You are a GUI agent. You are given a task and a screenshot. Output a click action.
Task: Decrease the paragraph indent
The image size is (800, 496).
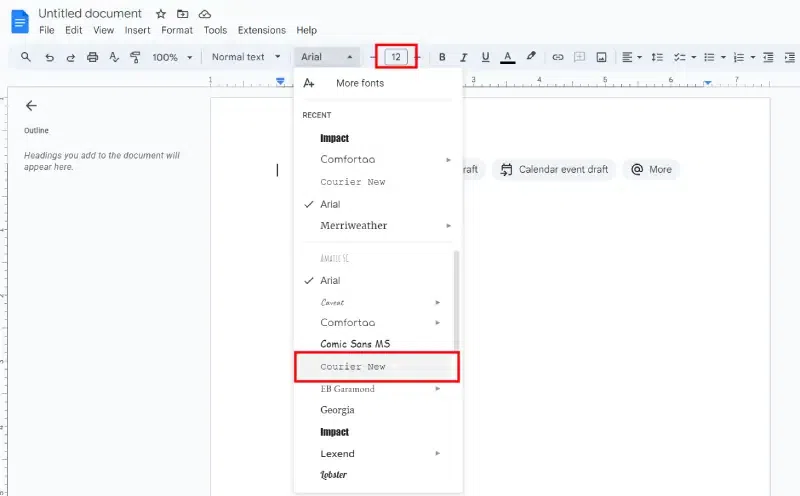768,57
